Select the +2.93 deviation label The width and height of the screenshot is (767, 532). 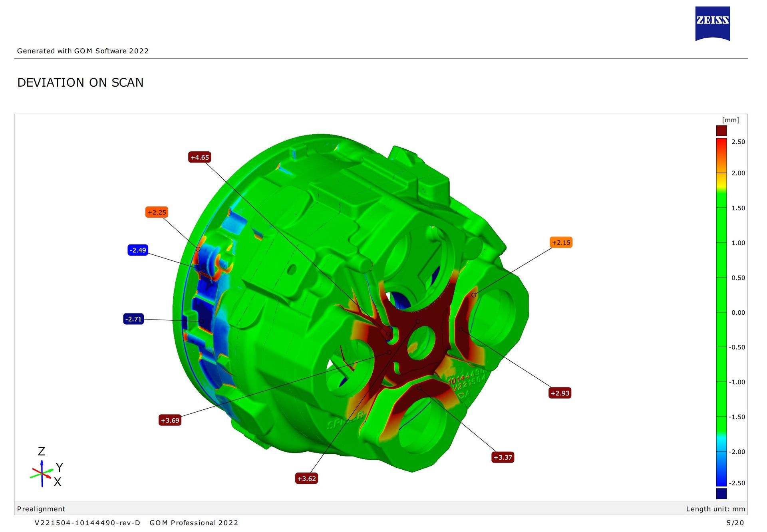[x=560, y=393]
